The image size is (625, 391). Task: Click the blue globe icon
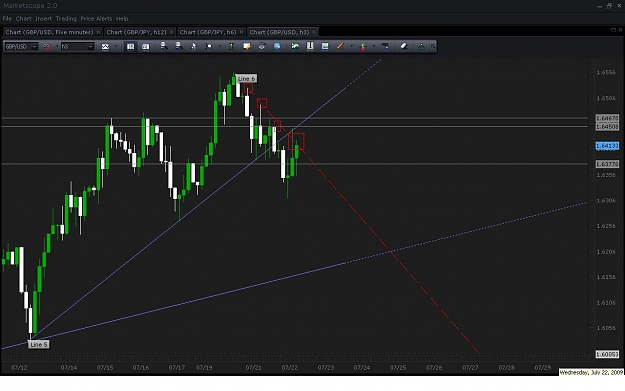[x=277, y=46]
